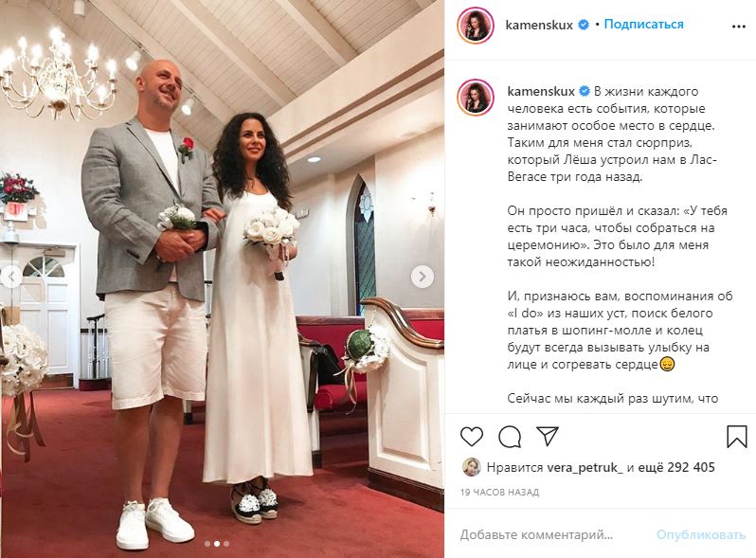
Task: Open vera_petruk_ liker profile link
Action: [585, 467]
